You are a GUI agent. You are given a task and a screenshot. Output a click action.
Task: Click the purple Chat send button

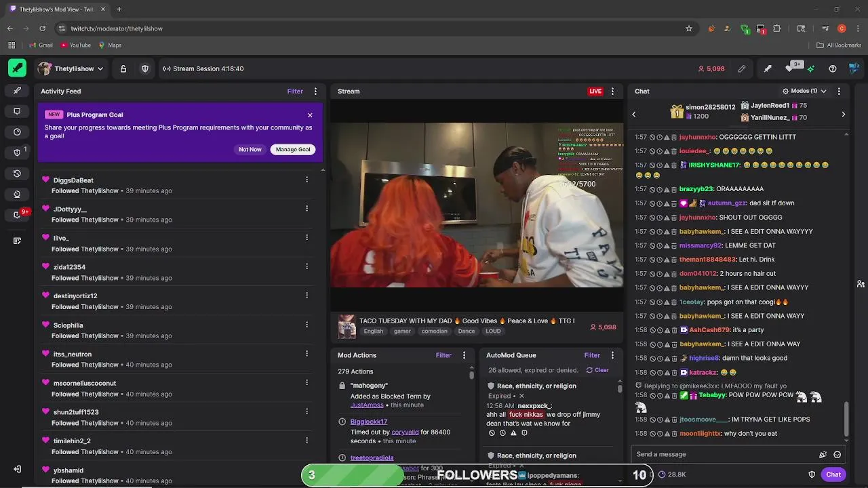[833, 474]
